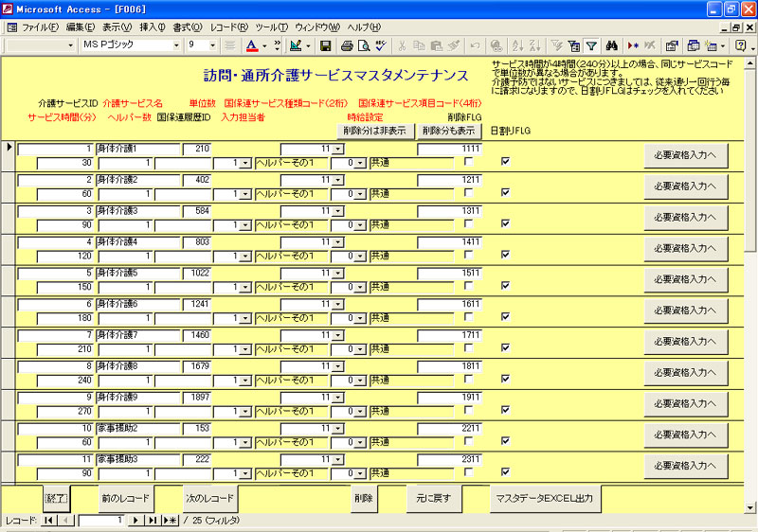Open the Properties icon
Viewport: 758px width, 532px height.
click(672, 45)
